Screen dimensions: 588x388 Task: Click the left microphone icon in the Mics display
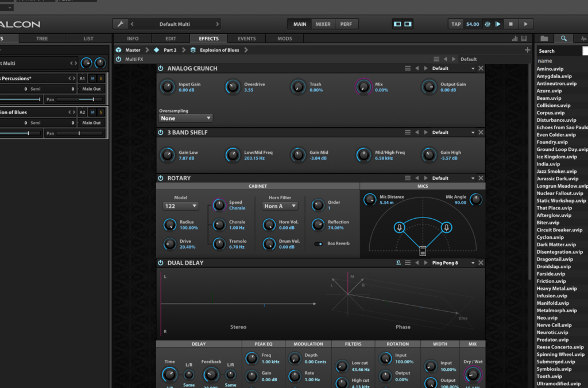coord(400,227)
